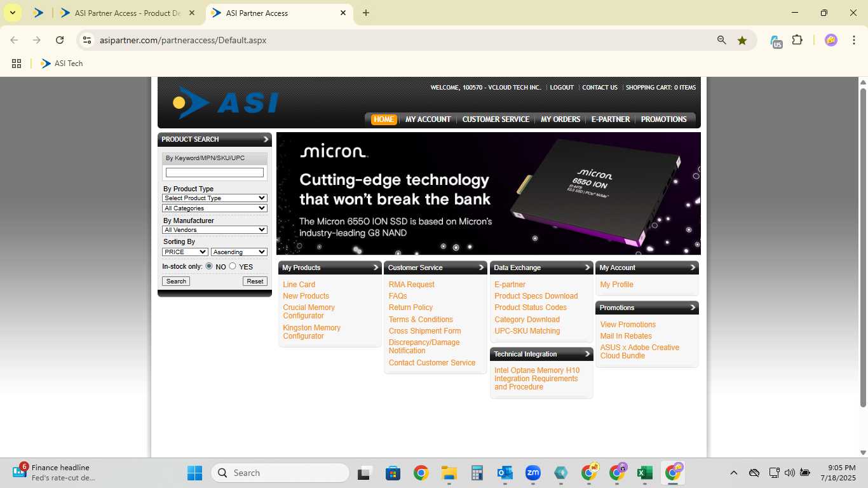Click the CONTACT US link
The image size is (868, 488).
click(x=600, y=88)
